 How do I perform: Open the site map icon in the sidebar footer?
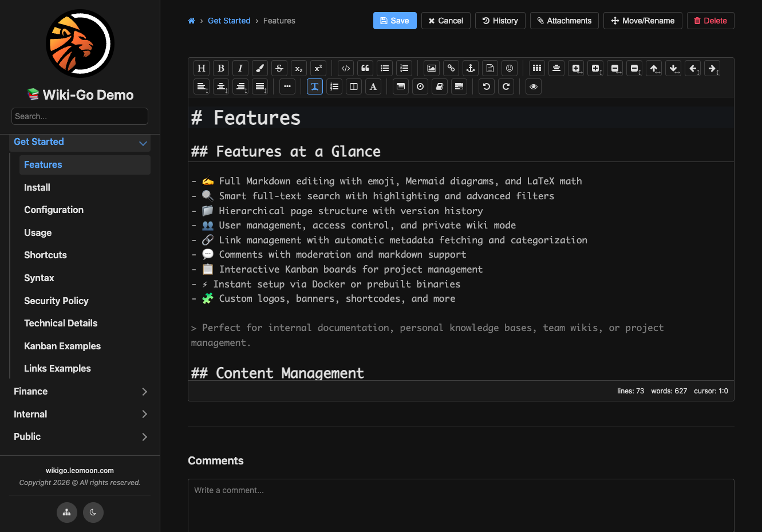coord(67,513)
